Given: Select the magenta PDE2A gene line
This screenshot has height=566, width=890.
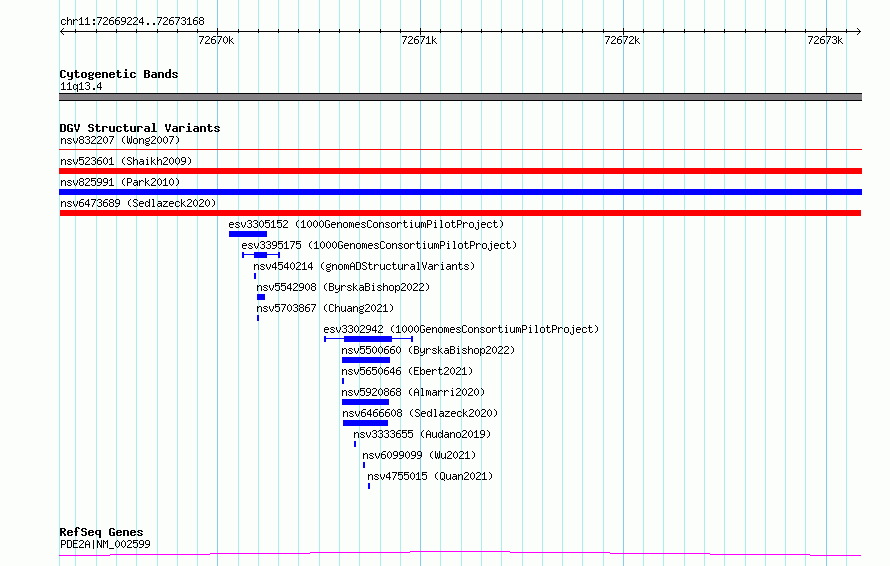Looking at the screenshot, I should [460, 554].
